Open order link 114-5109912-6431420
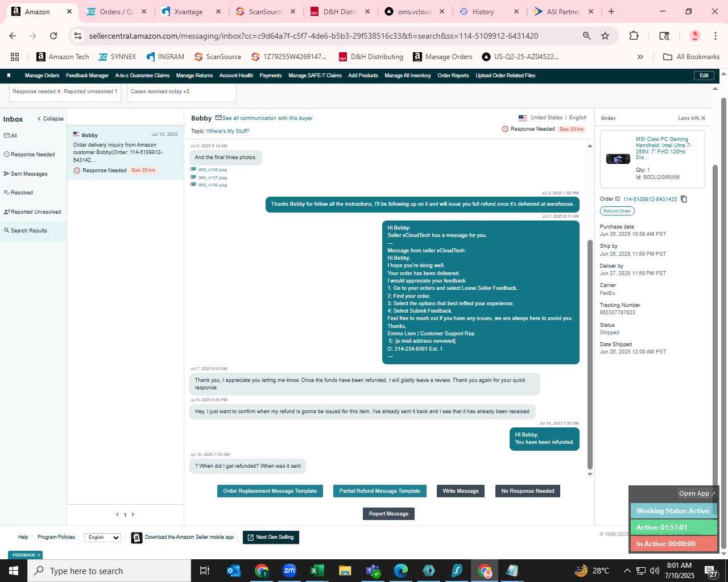Screen dimensions: 728x582 650,199
